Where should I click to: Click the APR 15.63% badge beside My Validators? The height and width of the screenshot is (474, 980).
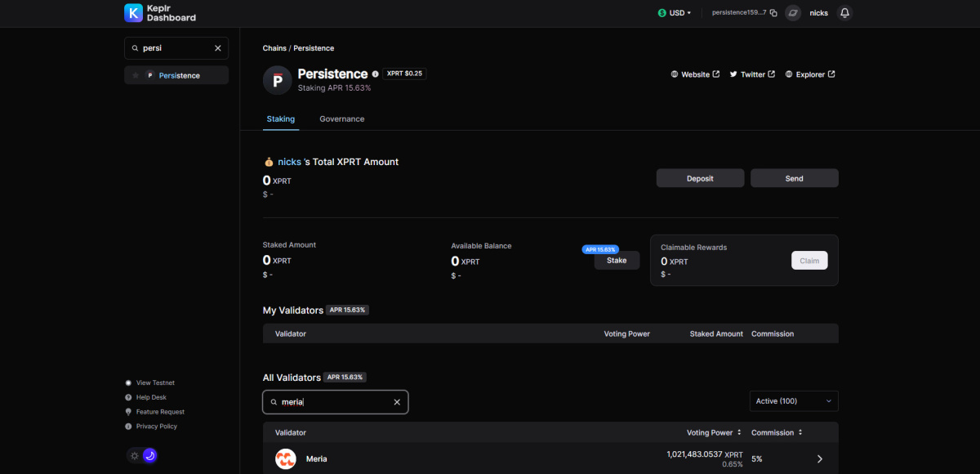tap(348, 310)
